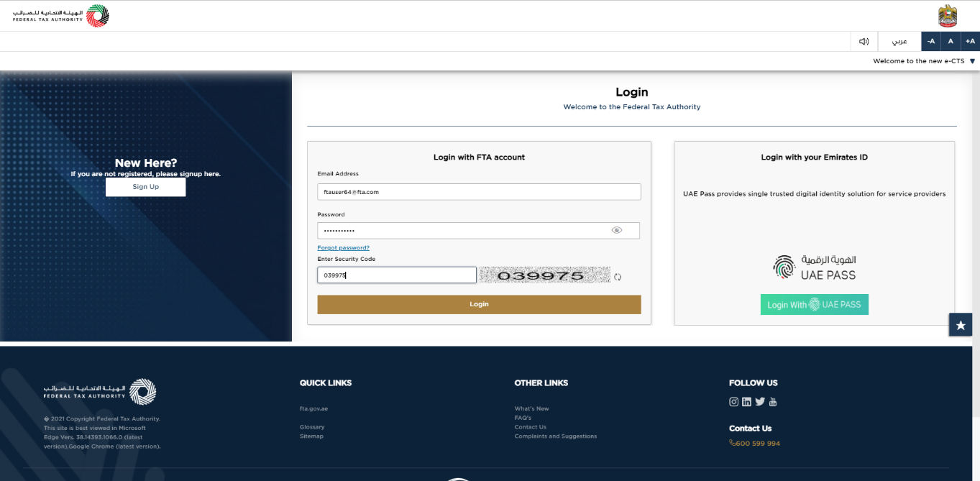This screenshot has width=980, height=481.
Task: Turn on the speaker read-aloud icon
Action: (864, 41)
